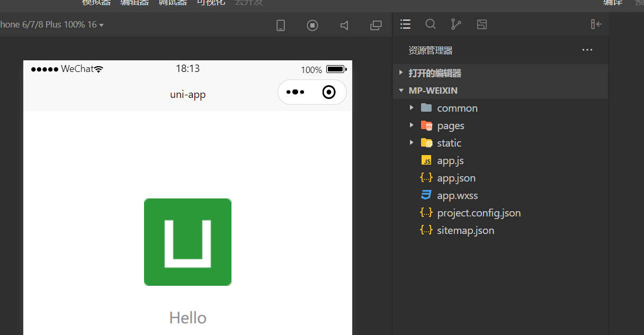
Task: Mute the simulator sound speaker icon
Action: click(x=344, y=25)
